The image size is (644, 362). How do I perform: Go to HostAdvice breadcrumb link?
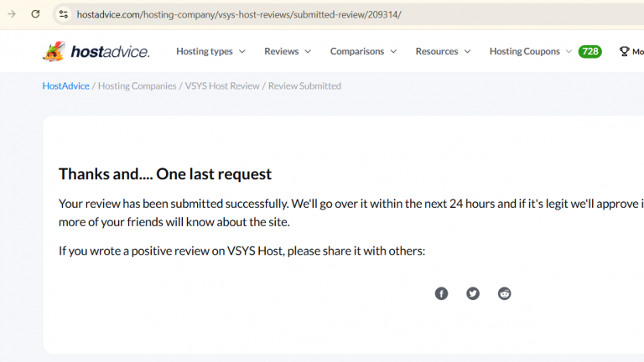click(65, 85)
